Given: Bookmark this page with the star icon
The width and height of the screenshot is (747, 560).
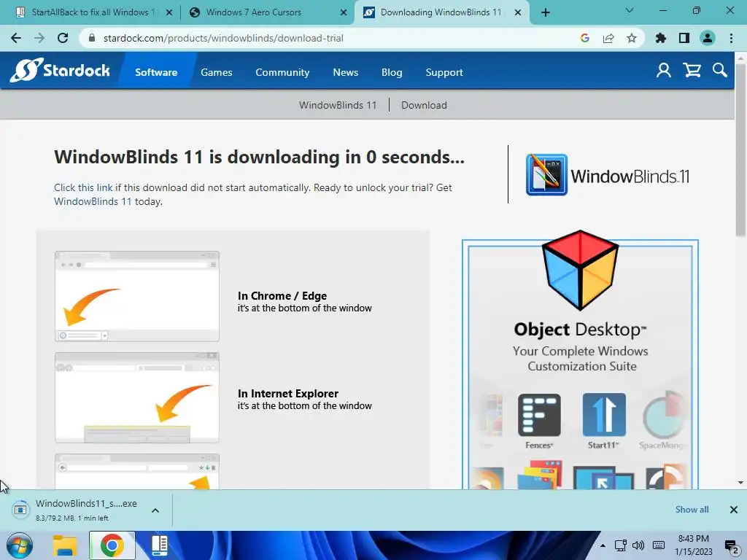Looking at the screenshot, I should click(632, 38).
